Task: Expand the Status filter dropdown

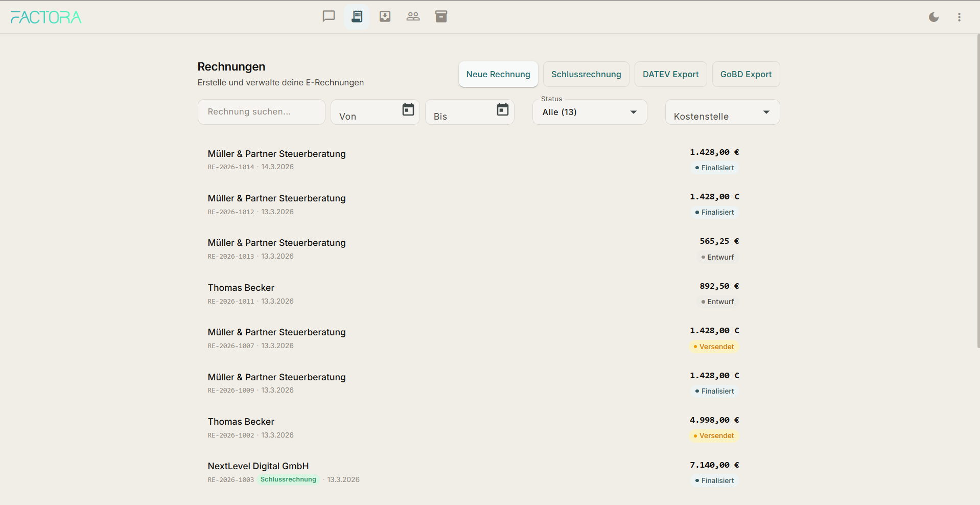Action: tap(589, 112)
